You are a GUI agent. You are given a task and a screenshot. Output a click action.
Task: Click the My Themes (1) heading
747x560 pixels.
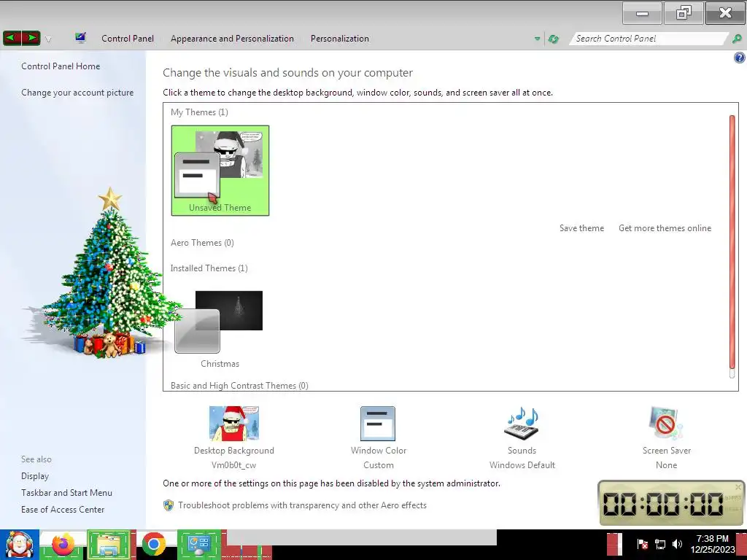pyautogui.click(x=199, y=112)
